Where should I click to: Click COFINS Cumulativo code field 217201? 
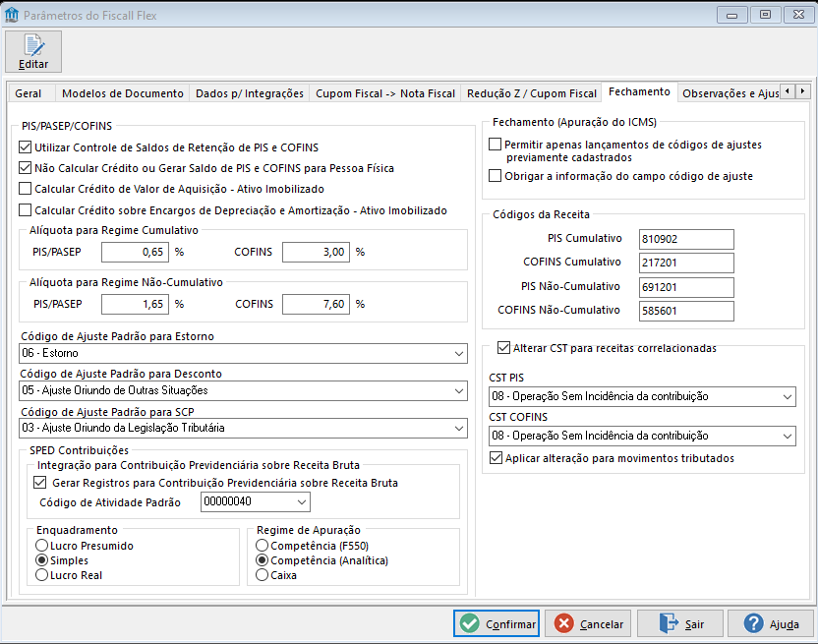[686, 263]
